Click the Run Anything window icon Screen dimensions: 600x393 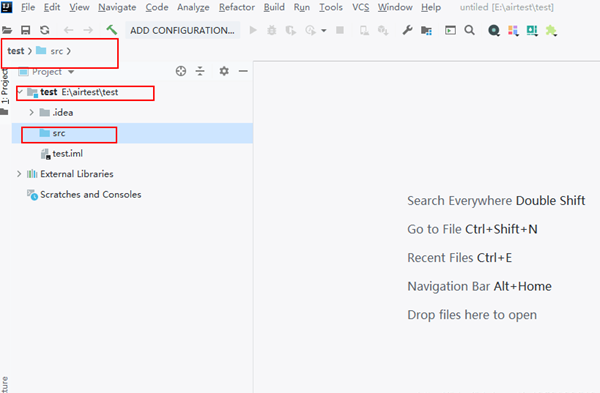[x=450, y=30]
